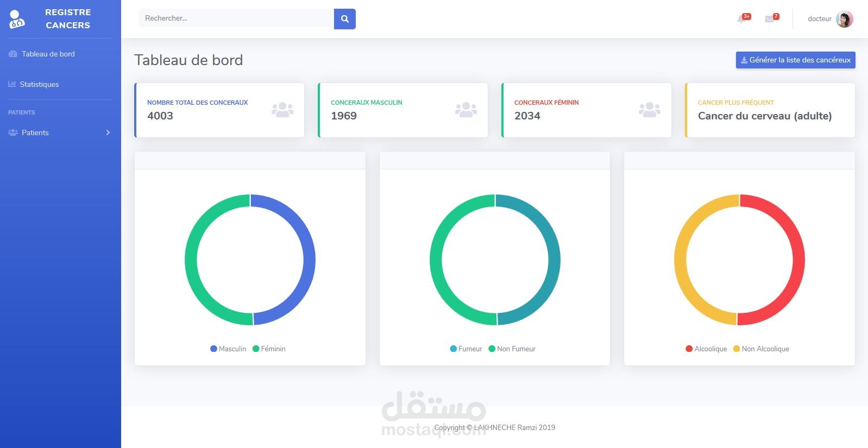The height and width of the screenshot is (448, 868).
Task: Click the docteur username text
Action: [x=819, y=19]
